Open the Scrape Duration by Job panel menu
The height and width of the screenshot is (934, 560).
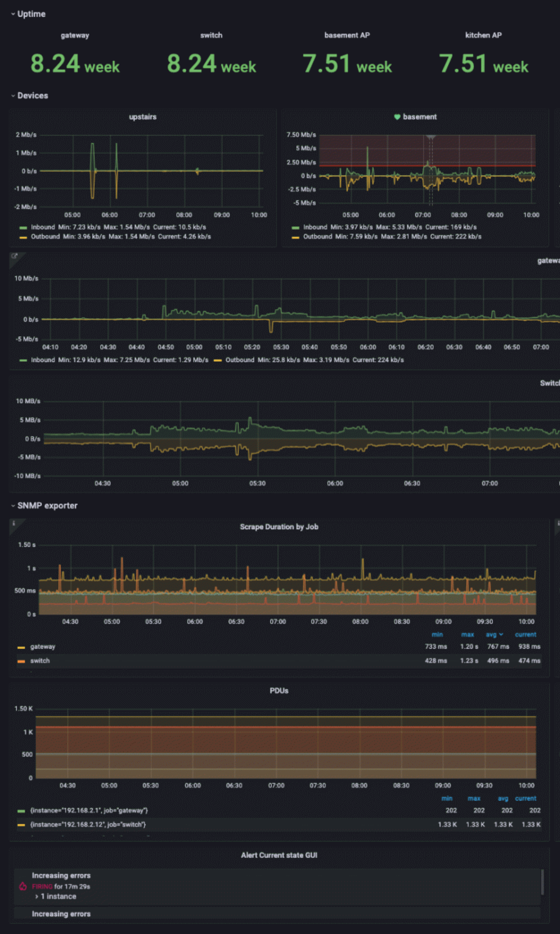pyautogui.click(x=279, y=527)
